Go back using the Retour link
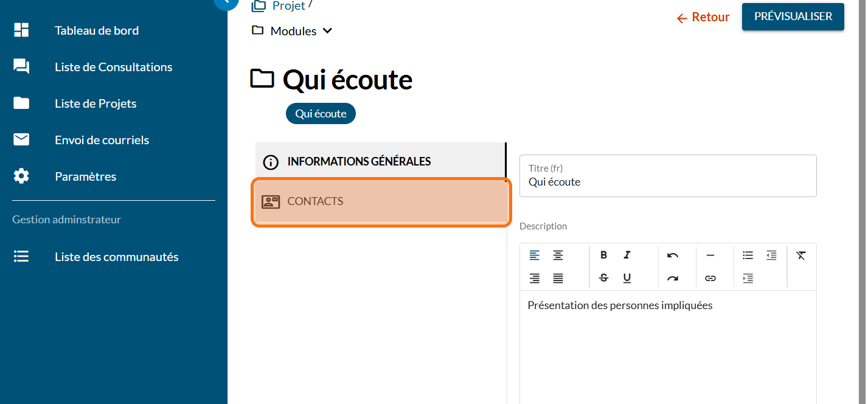 [x=703, y=18]
